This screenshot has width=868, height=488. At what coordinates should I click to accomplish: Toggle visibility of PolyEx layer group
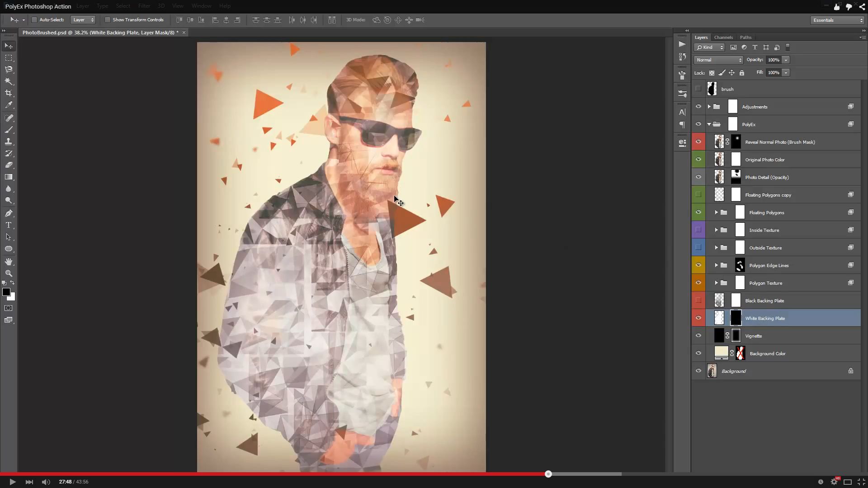698,124
